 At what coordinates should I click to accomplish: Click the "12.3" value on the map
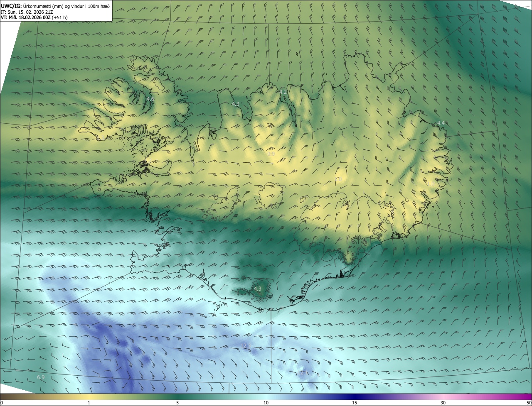pos(246,345)
